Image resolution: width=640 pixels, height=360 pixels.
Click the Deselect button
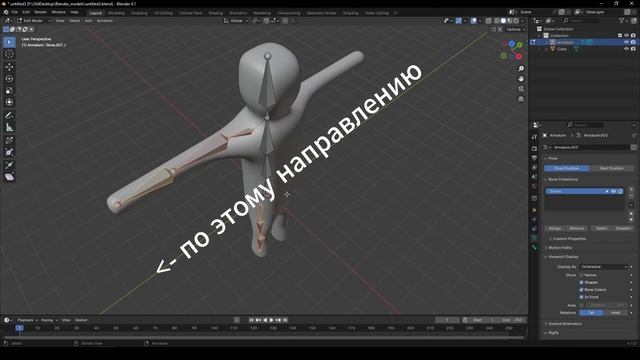[623, 228]
